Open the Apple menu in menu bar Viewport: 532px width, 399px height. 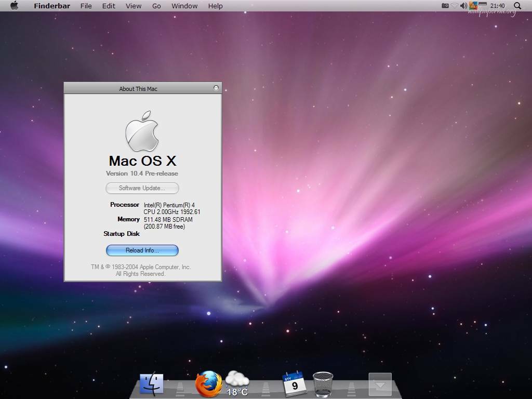coord(14,6)
